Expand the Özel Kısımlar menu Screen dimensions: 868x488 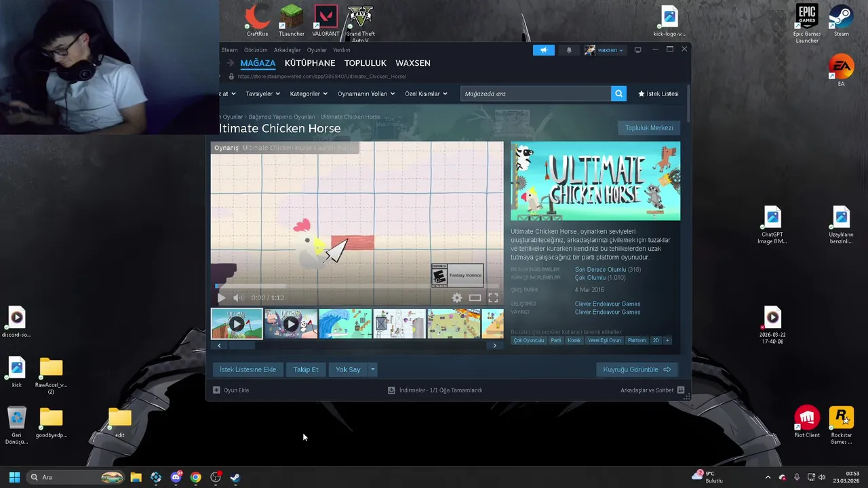point(426,94)
